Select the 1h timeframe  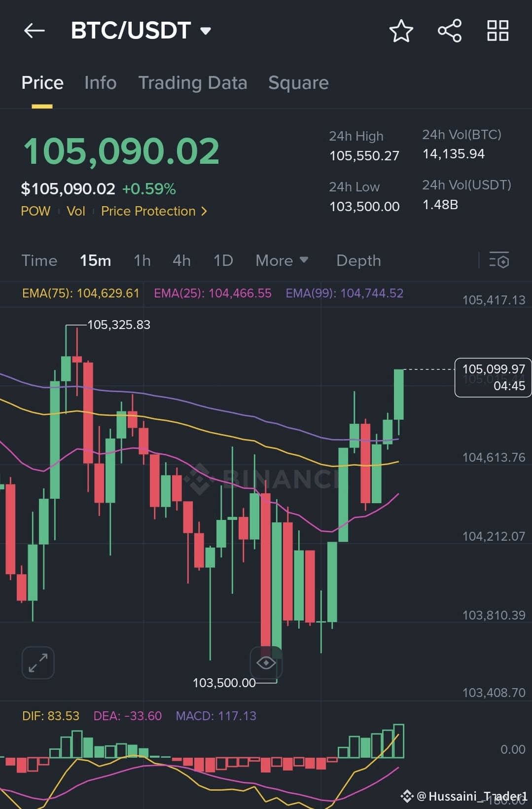(x=142, y=260)
